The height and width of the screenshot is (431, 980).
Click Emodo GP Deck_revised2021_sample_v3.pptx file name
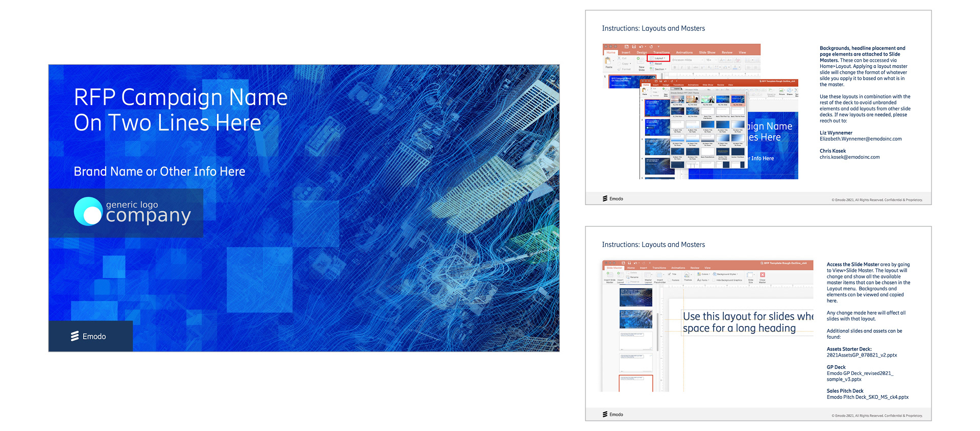[x=860, y=376]
